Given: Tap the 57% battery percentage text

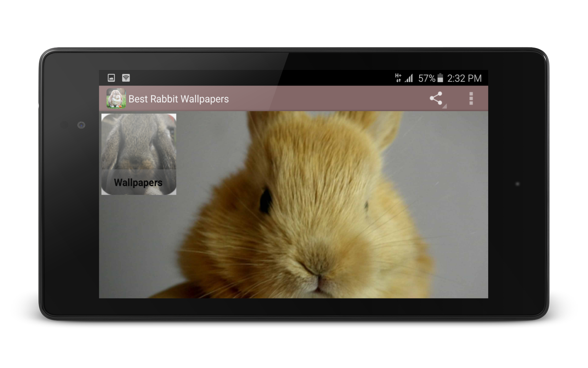Looking at the screenshot, I should click(x=426, y=78).
